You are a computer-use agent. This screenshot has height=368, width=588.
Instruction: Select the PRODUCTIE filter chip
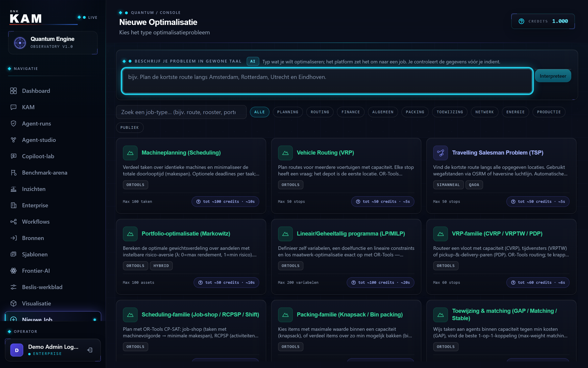549,112
